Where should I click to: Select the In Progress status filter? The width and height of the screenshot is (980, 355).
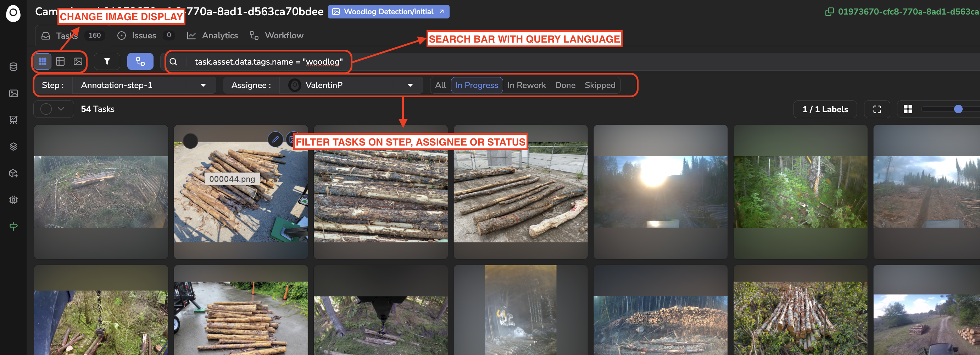(x=477, y=85)
